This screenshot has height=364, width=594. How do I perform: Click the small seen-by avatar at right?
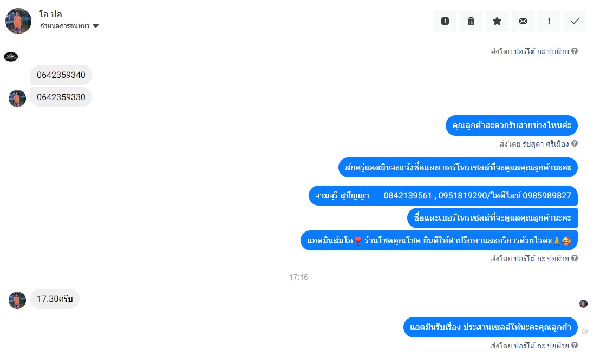tap(583, 303)
